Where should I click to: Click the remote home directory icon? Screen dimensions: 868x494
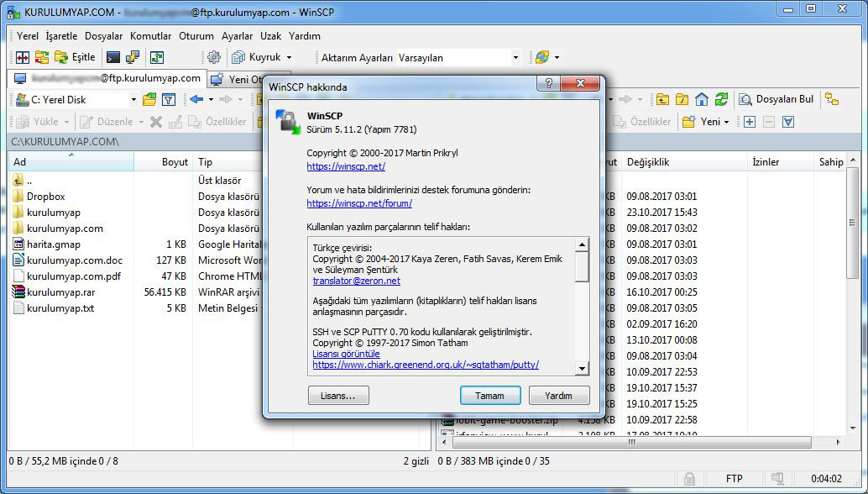coord(702,99)
